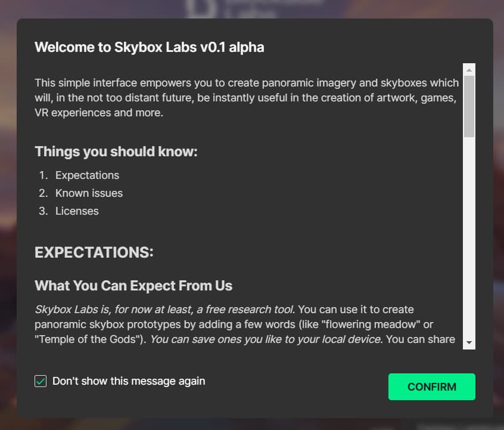Click the 'EXPECTATIONS:' section heading

[x=94, y=252]
